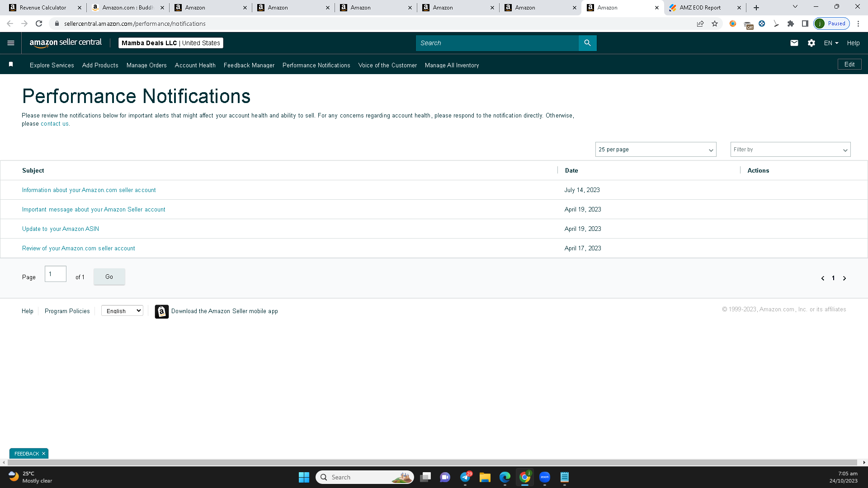Image resolution: width=868 pixels, height=488 pixels.
Task: Open Review of your Amazon.com seller account
Action: tap(79, 249)
